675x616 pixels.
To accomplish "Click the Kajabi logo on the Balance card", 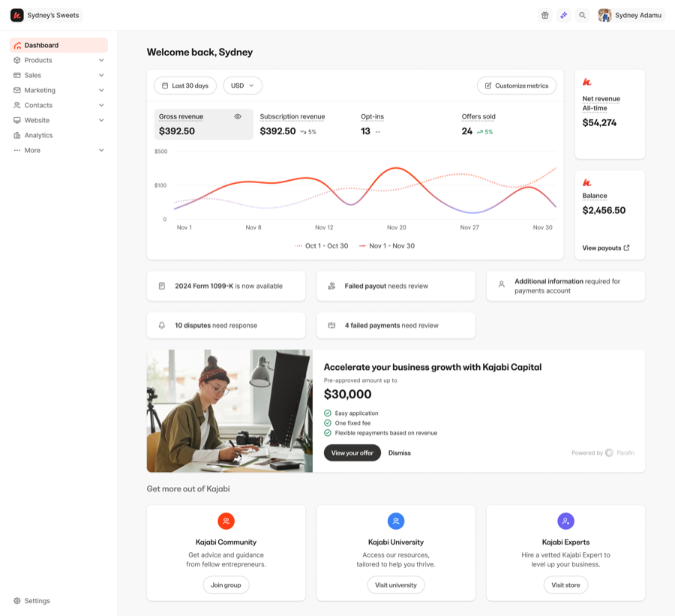I will (x=586, y=182).
